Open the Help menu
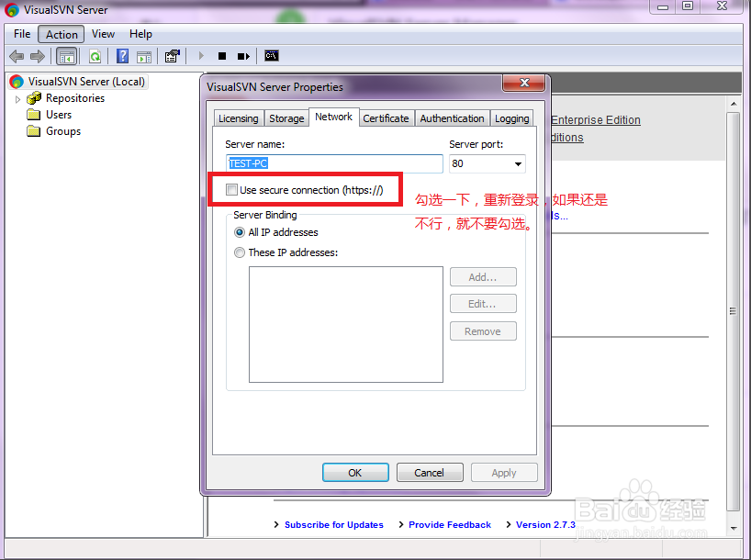This screenshot has height=560, width=751. pyautogui.click(x=140, y=34)
